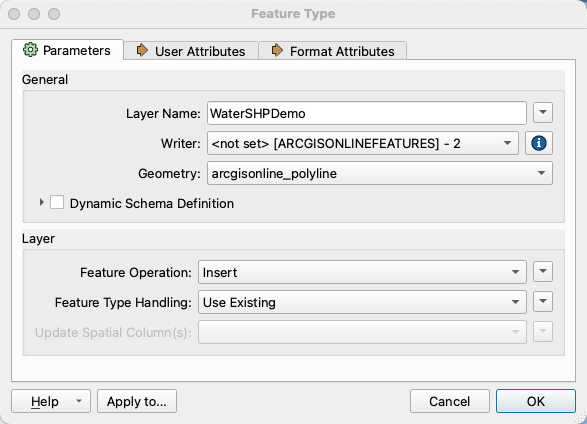Open the Writer dropdown list
This screenshot has width=587, height=424.
pyautogui.click(x=363, y=143)
